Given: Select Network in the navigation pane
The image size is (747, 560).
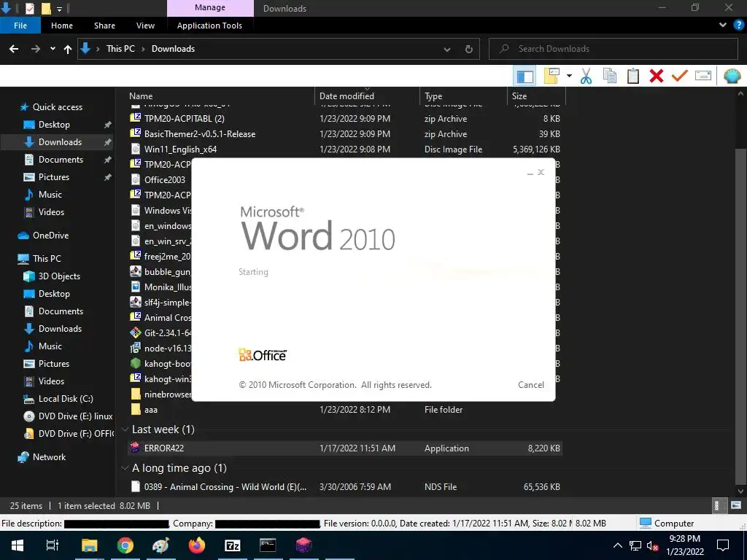Looking at the screenshot, I should click(49, 457).
